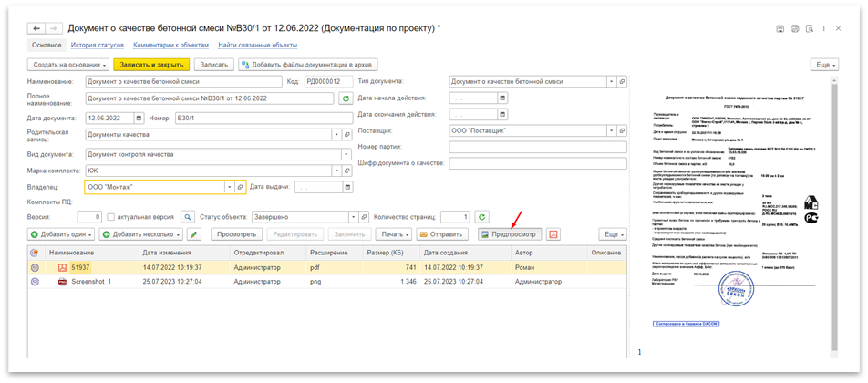The width and height of the screenshot is (868, 383).
Task: Open Комментарии к объектам tab
Action: 170,44
